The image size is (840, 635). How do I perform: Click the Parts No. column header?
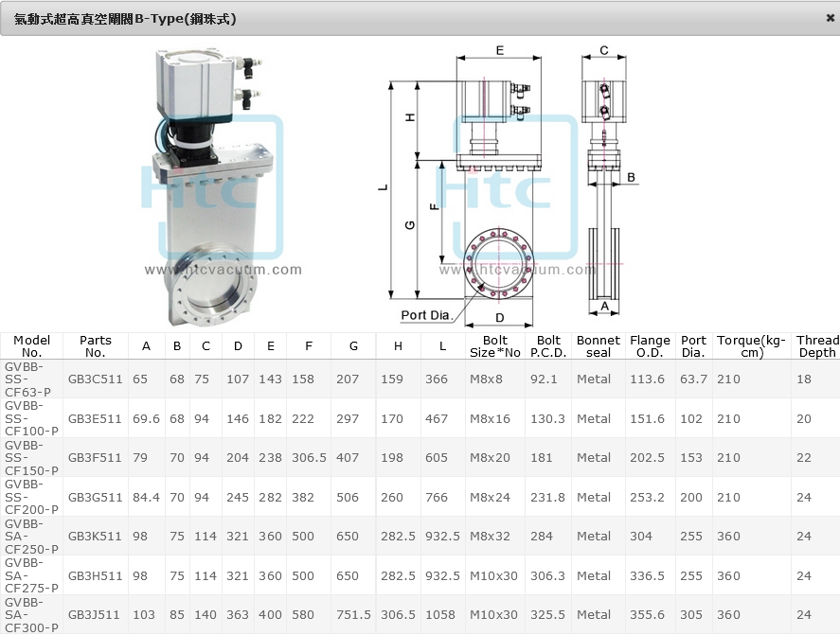click(x=96, y=346)
